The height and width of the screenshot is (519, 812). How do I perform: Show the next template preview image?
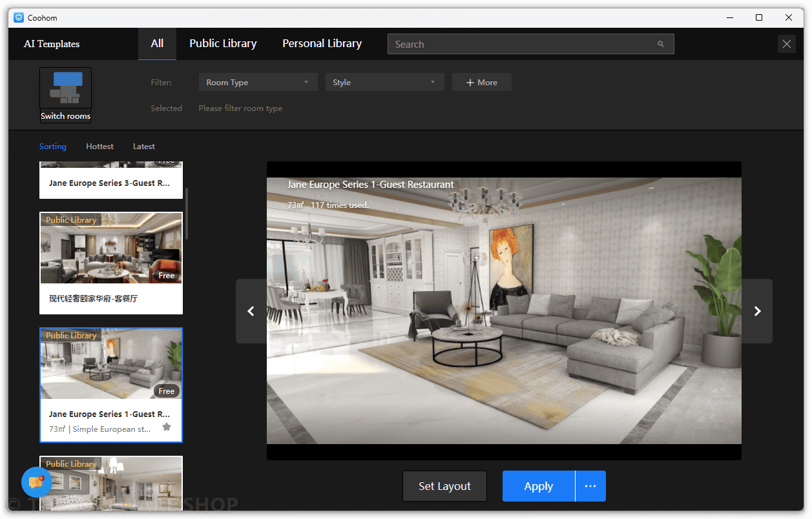[757, 311]
